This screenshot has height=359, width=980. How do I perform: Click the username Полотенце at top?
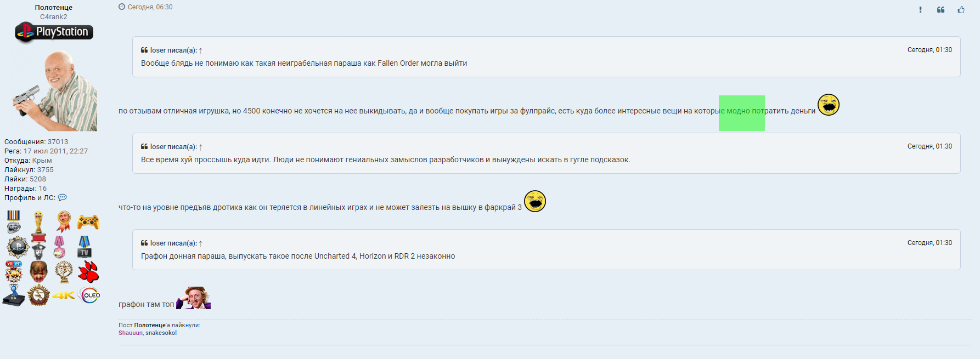53,8
